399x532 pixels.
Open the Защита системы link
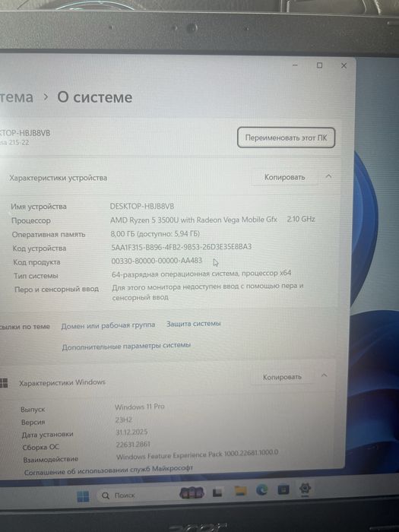pyautogui.click(x=193, y=324)
